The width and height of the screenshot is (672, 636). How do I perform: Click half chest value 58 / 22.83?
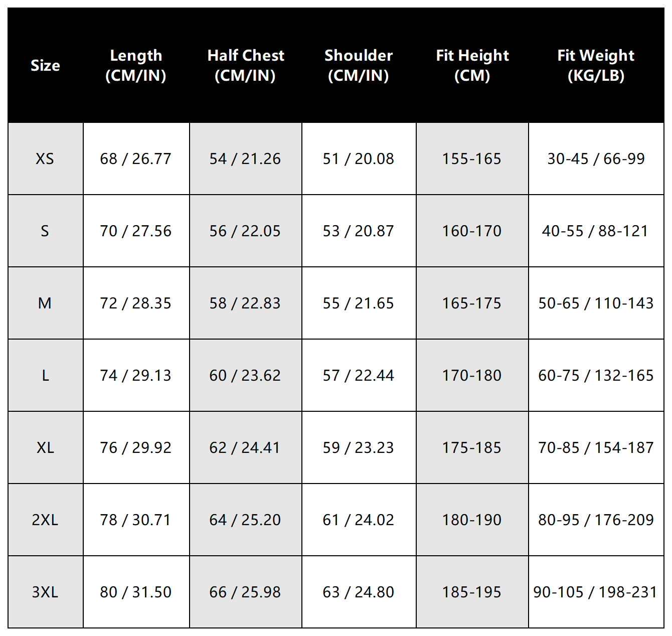(x=245, y=303)
